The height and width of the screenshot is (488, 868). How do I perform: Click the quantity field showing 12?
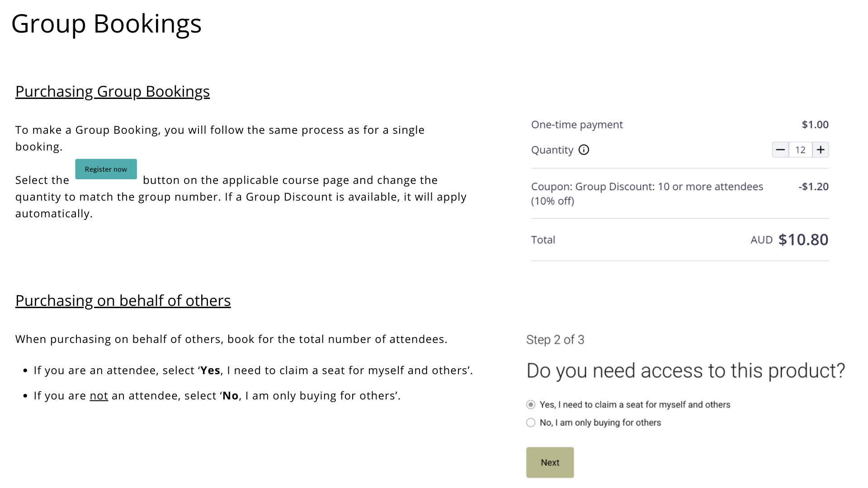point(800,150)
